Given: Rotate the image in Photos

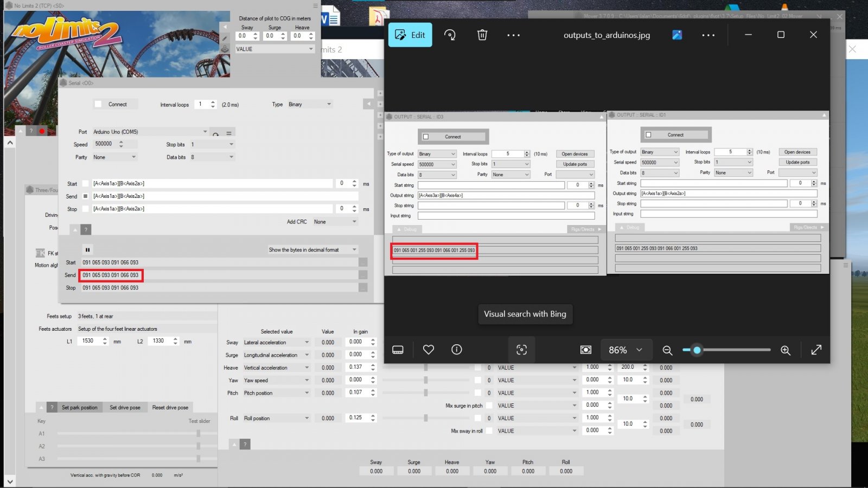Looking at the screenshot, I should (x=450, y=35).
